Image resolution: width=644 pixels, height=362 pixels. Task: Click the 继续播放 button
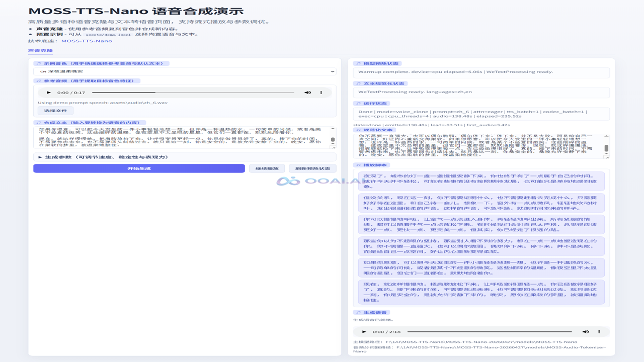click(267, 168)
